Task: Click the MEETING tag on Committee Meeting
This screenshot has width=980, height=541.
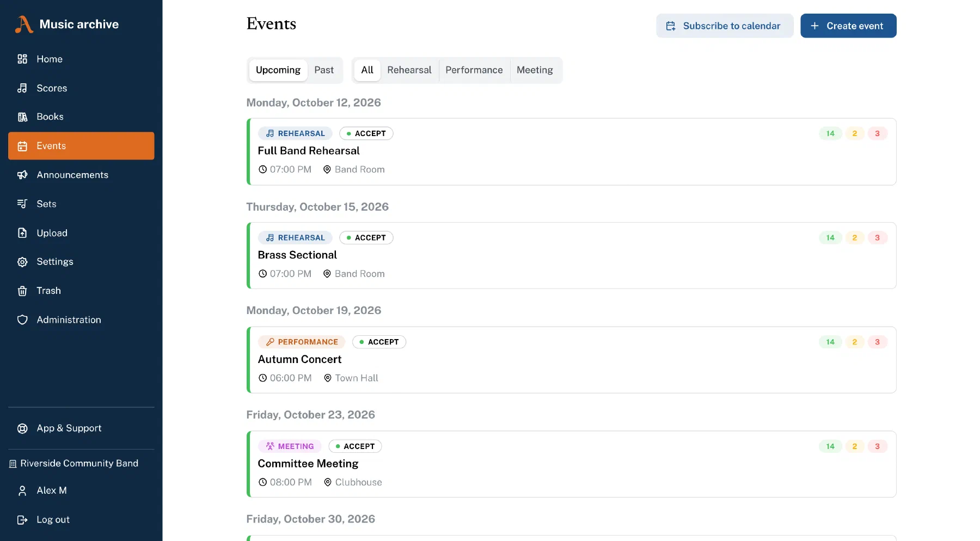Action: click(290, 446)
